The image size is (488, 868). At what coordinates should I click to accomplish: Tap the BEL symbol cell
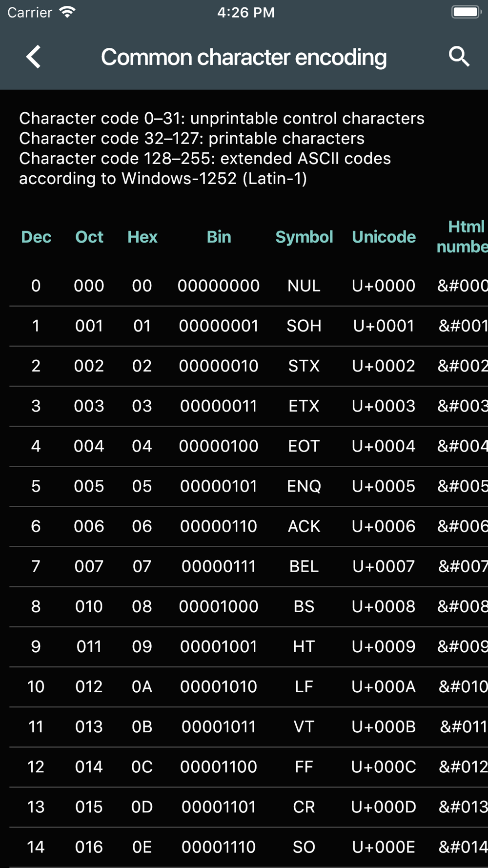coord(304,566)
